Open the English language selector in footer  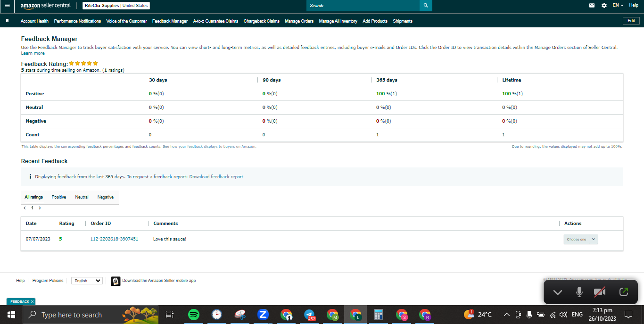tap(87, 281)
